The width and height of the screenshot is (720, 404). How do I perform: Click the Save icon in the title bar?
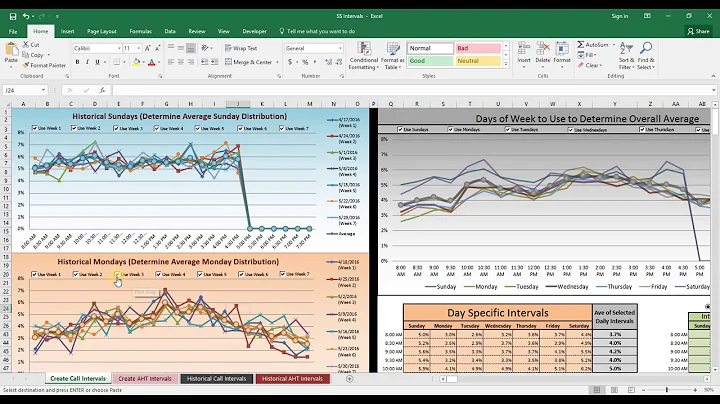coord(13,17)
